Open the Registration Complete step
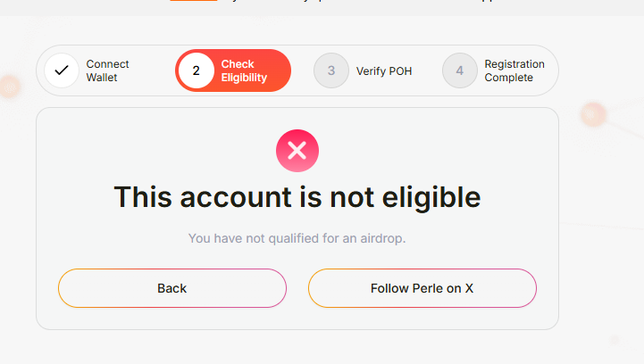The height and width of the screenshot is (364, 644). tap(514, 70)
